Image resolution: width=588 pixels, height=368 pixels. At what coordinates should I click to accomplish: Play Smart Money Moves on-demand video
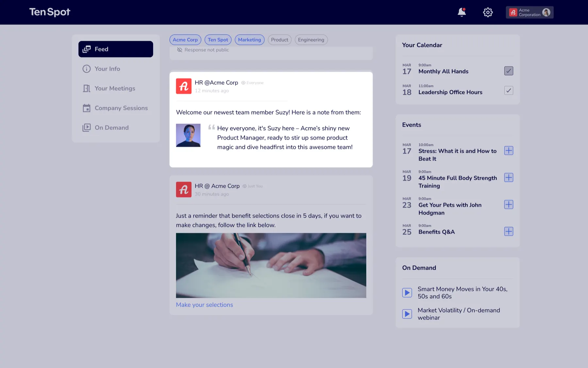pos(407,292)
